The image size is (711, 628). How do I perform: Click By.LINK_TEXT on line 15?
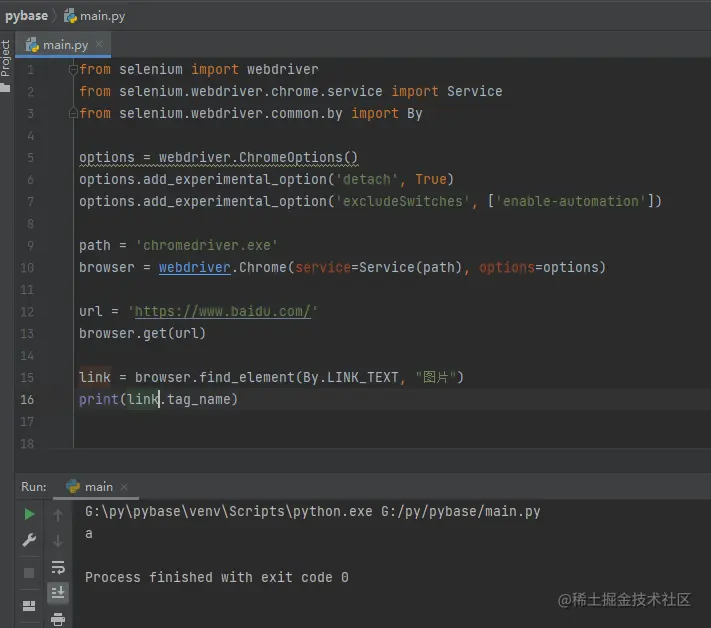[350, 377]
